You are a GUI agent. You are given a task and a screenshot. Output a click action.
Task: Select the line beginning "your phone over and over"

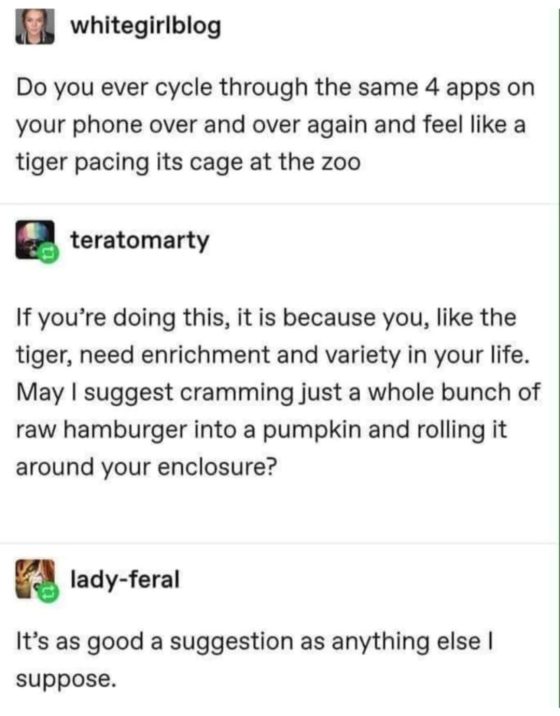[x=271, y=125]
